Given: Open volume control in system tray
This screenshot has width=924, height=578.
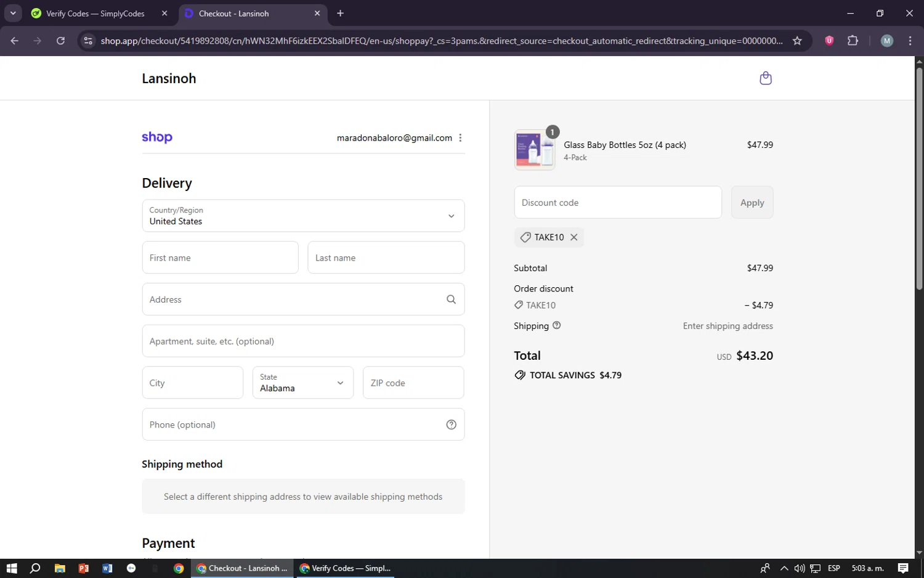Looking at the screenshot, I should 800,568.
